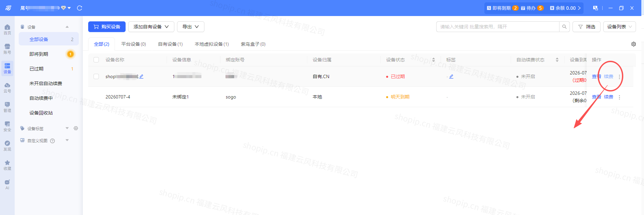Focus the keyword search input field
The image size is (644, 215).
click(498, 27)
